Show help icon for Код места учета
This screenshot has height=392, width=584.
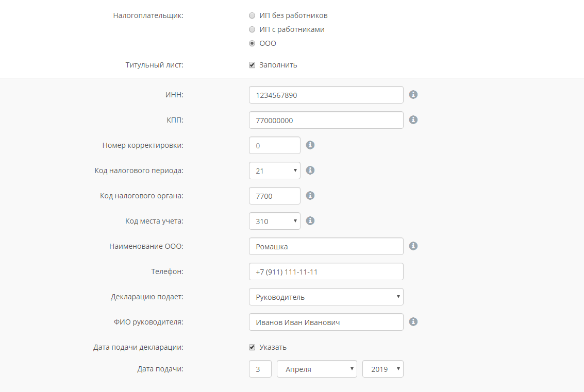[310, 221]
